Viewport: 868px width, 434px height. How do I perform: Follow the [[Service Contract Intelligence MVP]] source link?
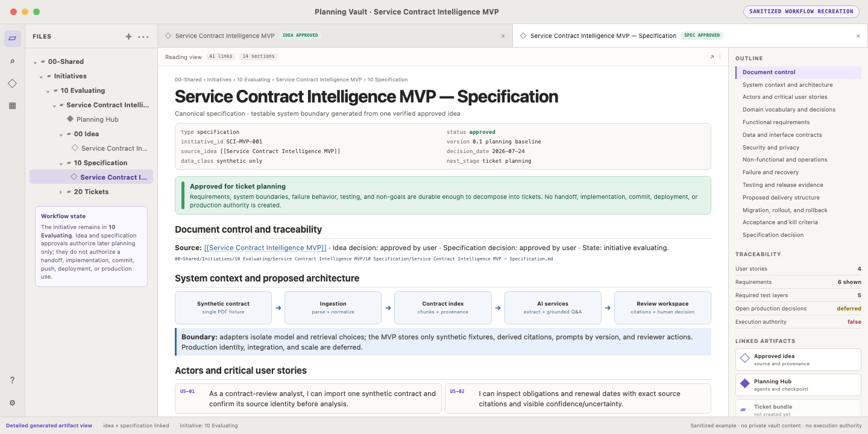tap(265, 248)
